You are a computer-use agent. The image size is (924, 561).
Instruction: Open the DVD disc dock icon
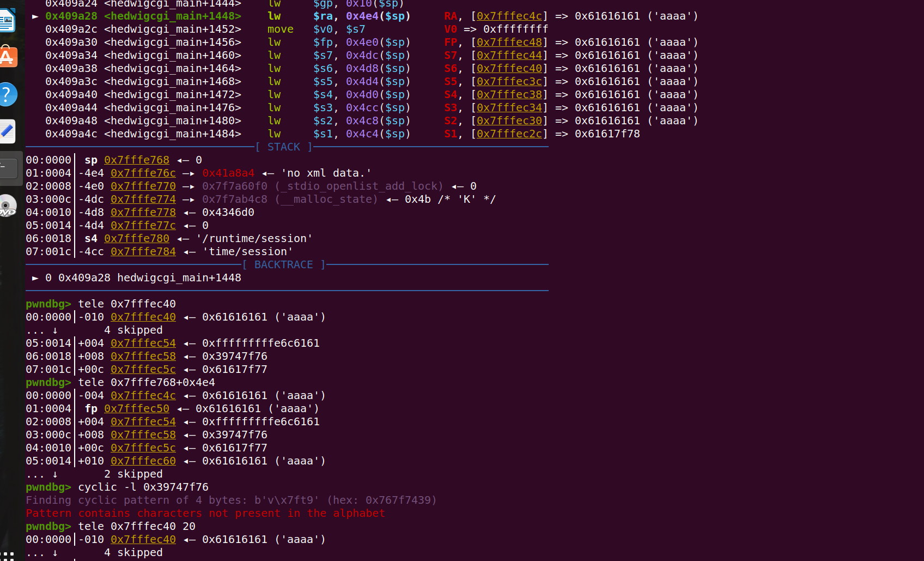[8, 206]
